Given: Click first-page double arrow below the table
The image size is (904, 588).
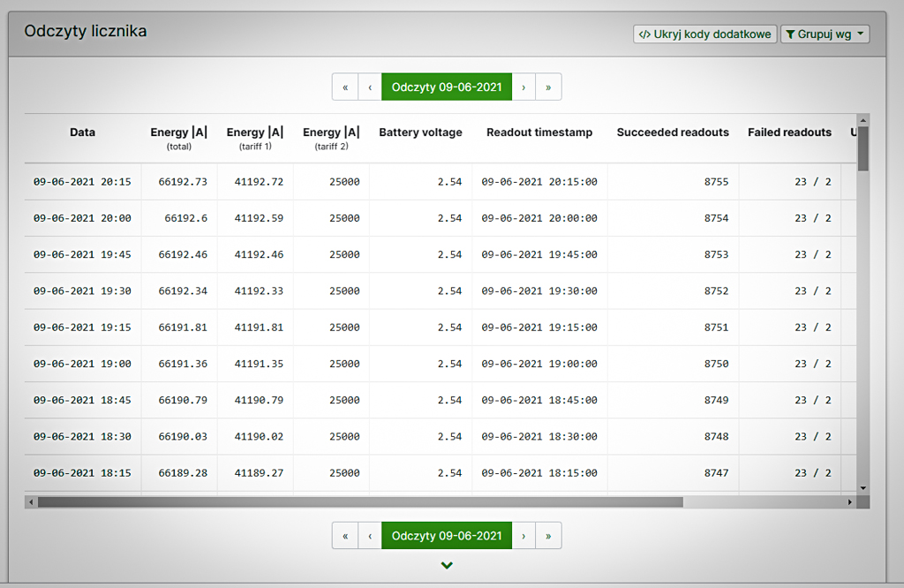Looking at the screenshot, I should tap(345, 536).
